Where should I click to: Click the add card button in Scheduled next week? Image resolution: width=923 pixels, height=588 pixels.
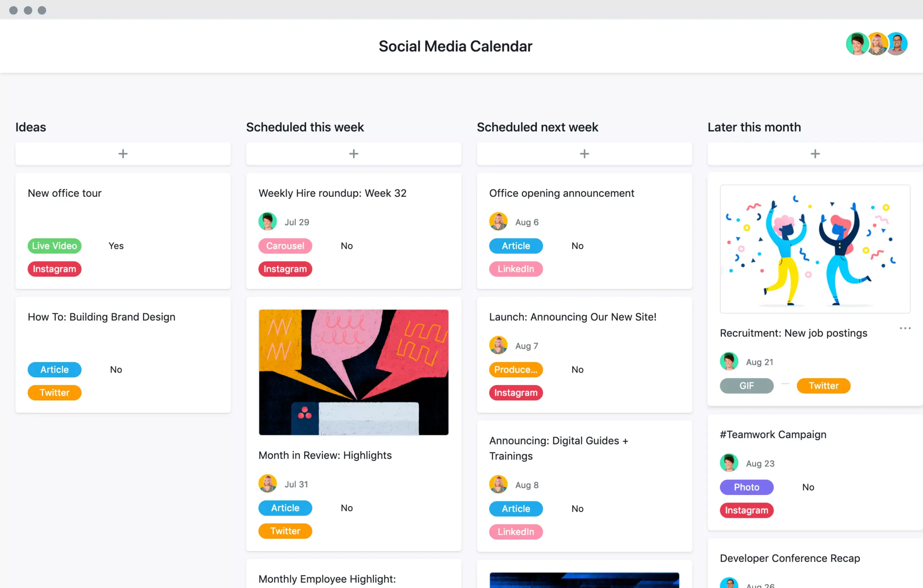point(584,153)
